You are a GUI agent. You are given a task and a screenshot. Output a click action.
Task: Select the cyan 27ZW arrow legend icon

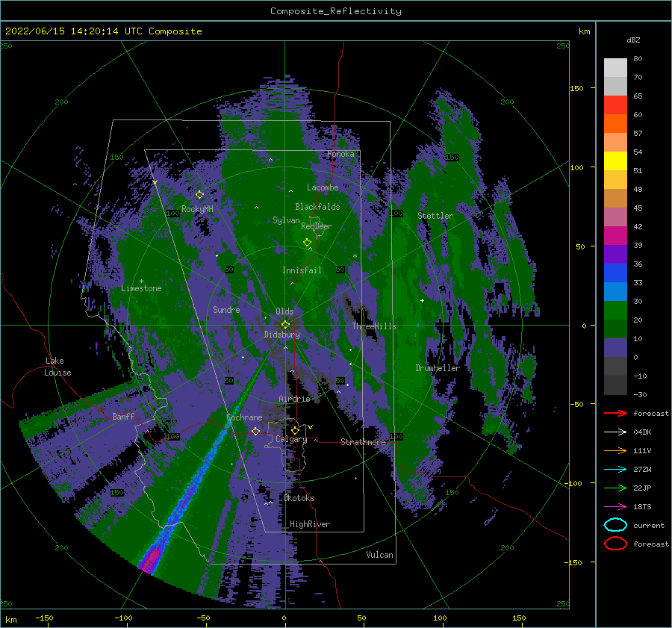(x=615, y=469)
